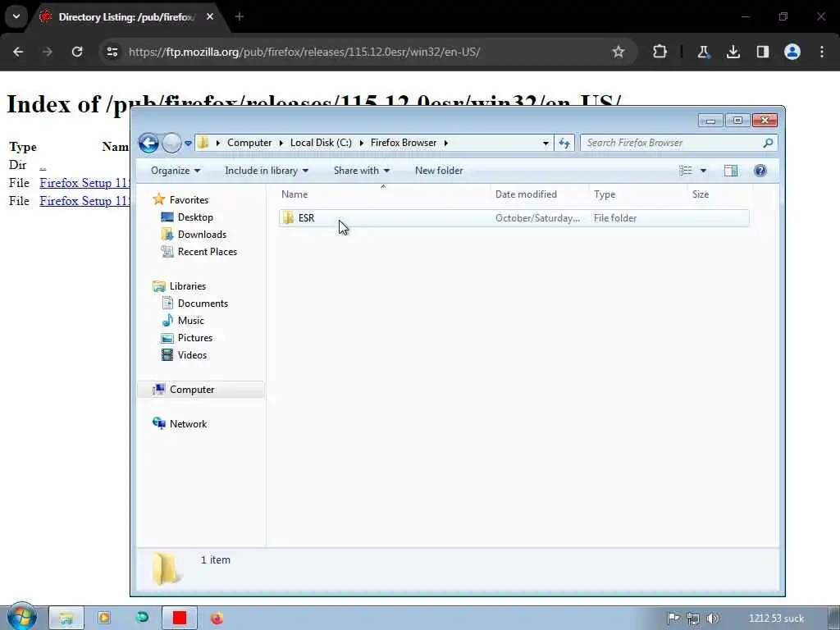Change your view icon in Explorer

685,171
